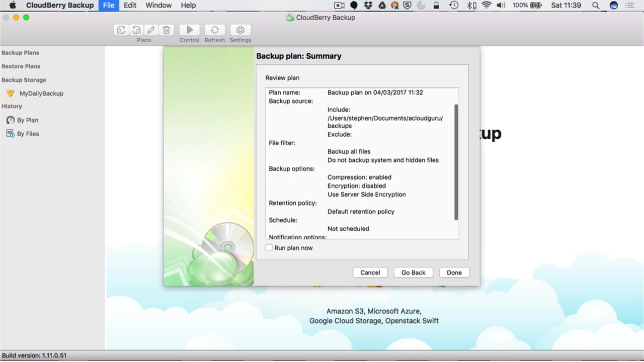Click the volume speaker menu bar icon
644x362 pixels.
click(x=501, y=6)
